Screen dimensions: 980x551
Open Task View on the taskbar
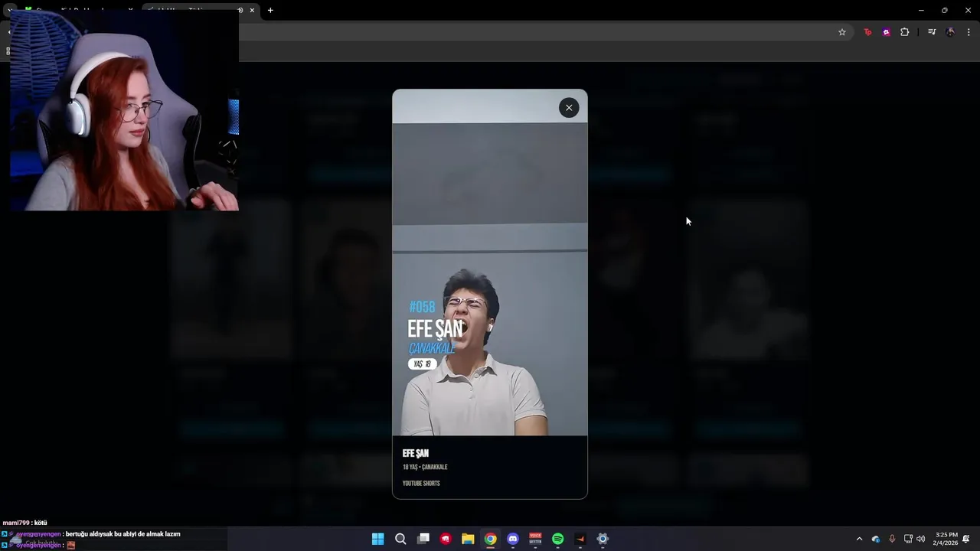coord(423,539)
